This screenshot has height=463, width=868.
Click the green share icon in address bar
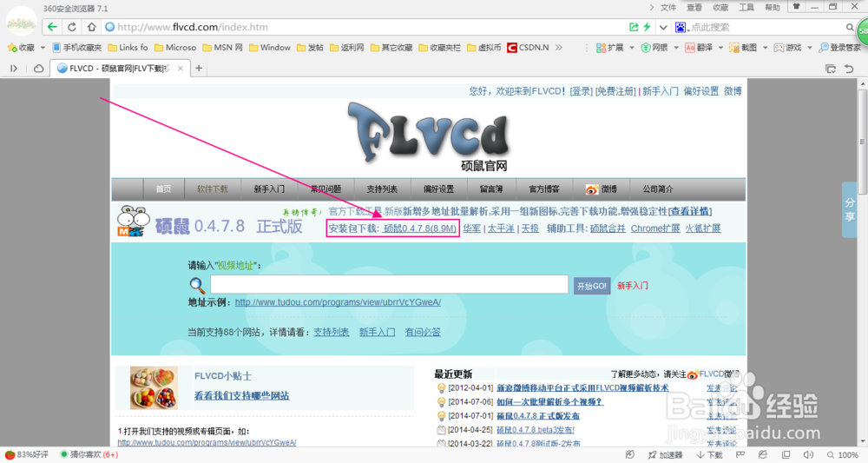pos(634,27)
